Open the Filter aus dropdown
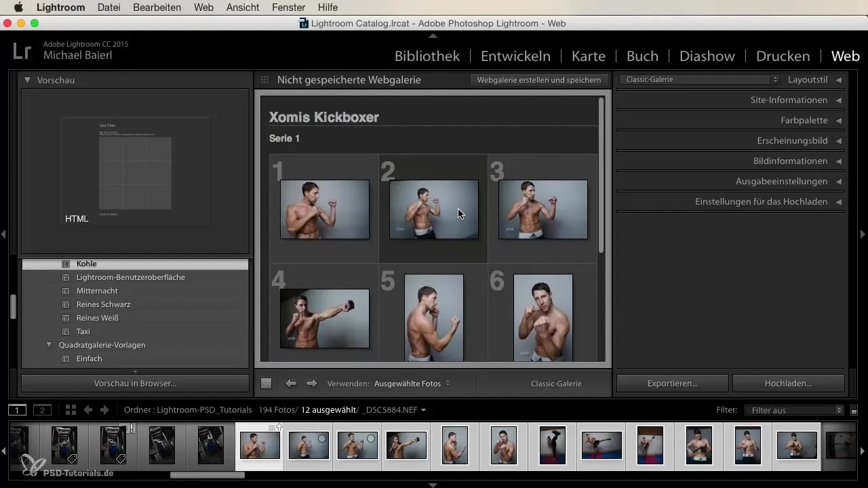This screenshot has width=868, height=488. (x=793, y=410)
